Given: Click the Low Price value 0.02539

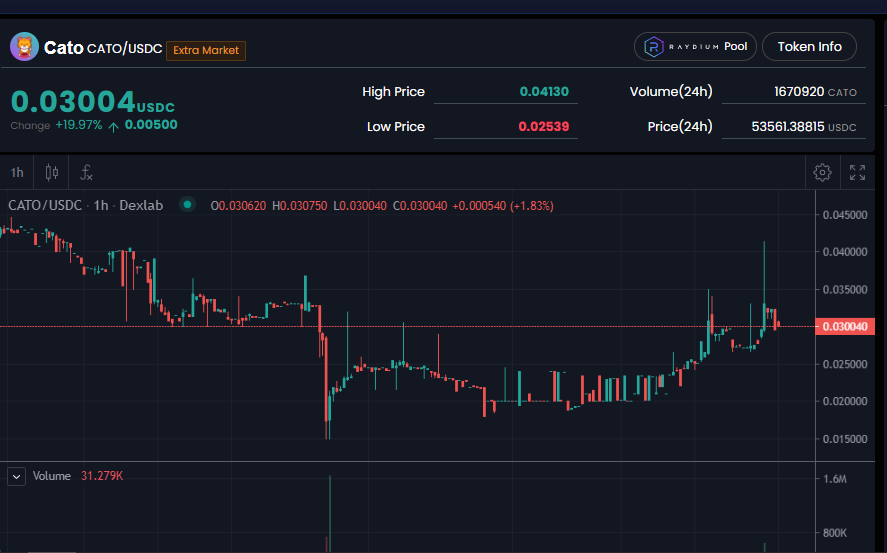Looking at the screenshot, I should coord(544,127).
